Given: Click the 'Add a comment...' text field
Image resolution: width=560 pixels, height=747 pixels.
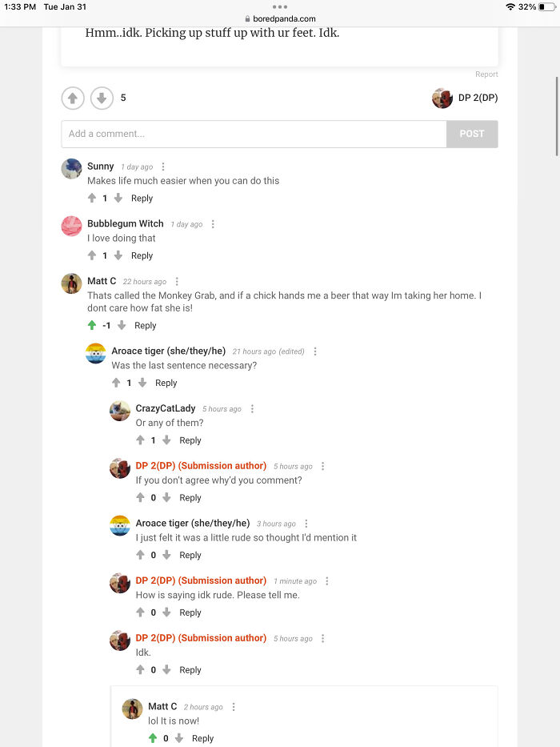Looking at the screenshot, I should [x=254, y=134].
